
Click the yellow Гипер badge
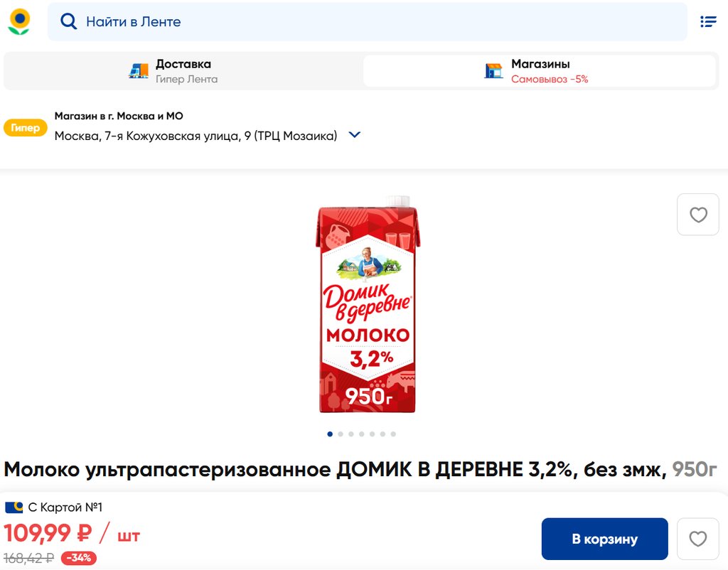click(x=26, y=128)
